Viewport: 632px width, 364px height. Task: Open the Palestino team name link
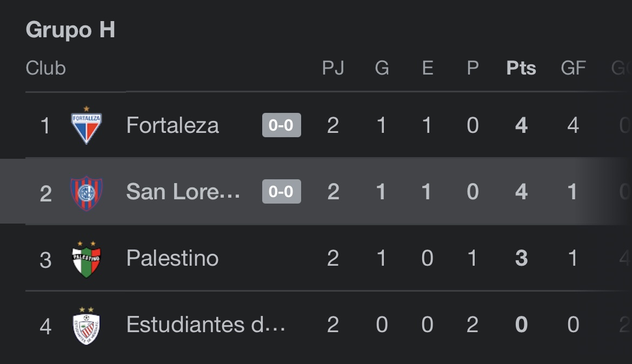coord(172,258)
